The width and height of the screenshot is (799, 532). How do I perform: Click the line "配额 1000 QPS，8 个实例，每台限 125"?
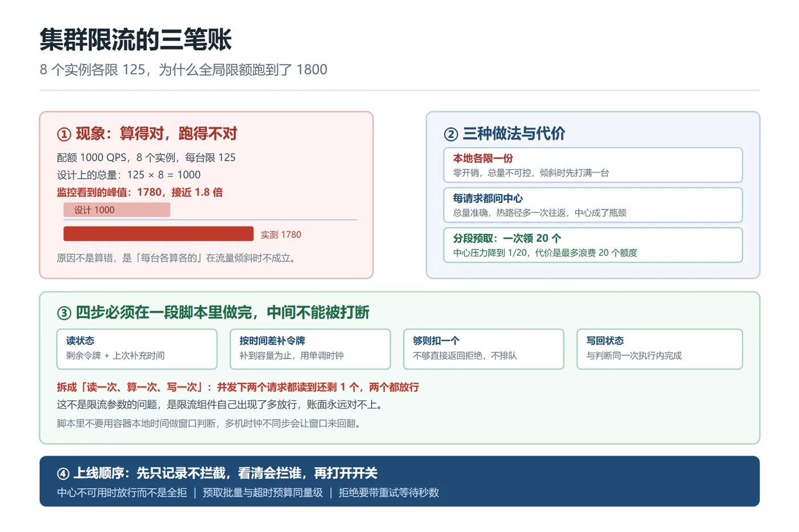coord(146,158)
